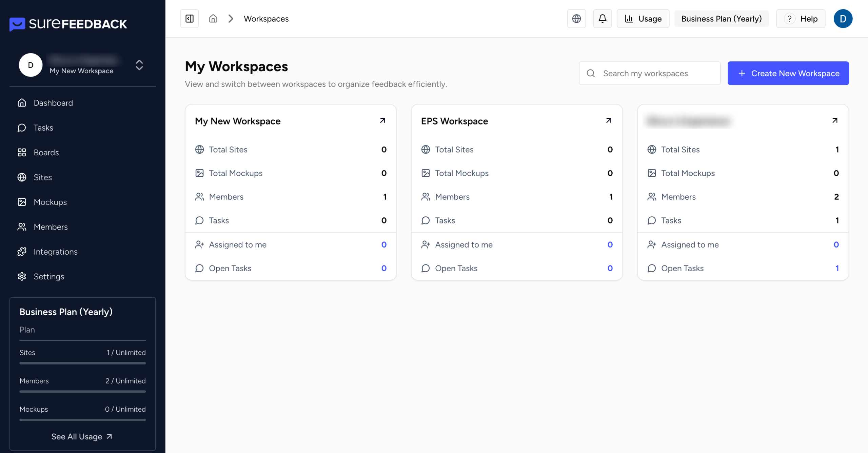
Task: Click the home breadcrumb icon
Action: [213, 19]
